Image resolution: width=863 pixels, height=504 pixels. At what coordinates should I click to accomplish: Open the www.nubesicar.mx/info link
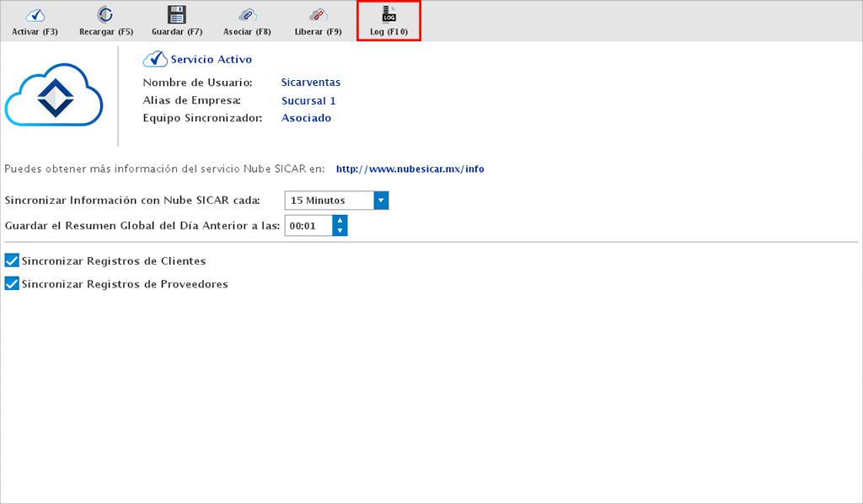(x=410, y=169)
